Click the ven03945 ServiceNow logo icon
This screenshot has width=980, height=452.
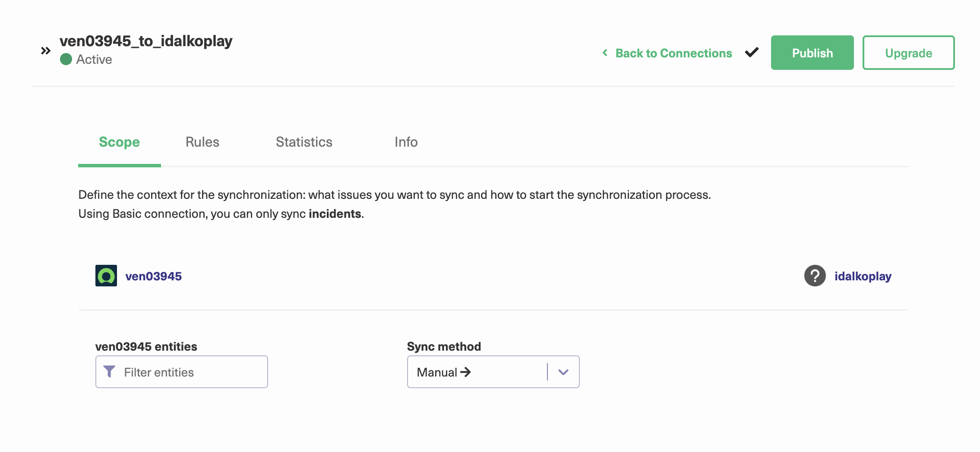coord(106,276)
